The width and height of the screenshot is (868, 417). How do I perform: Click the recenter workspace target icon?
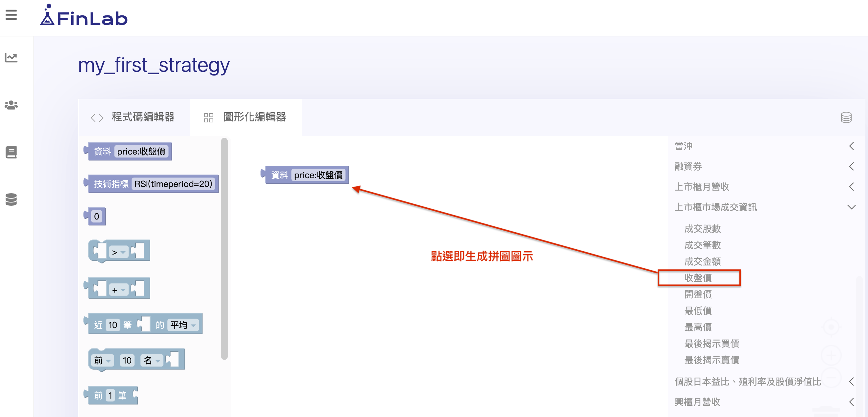831,327
